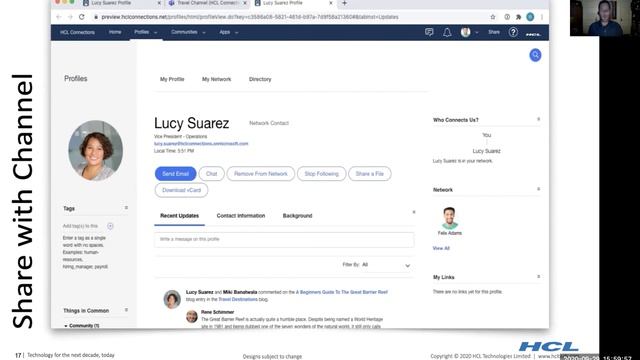Open Felix Adams network thumbnail
The image size is (640, 360).
tap(449, 218)
